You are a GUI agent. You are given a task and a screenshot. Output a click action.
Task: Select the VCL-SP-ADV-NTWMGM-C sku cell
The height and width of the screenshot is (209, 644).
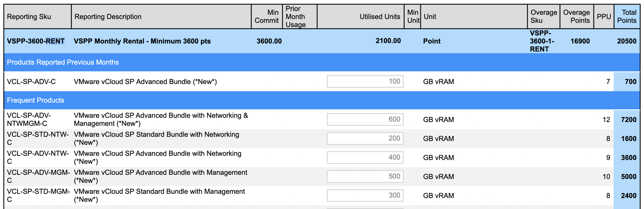[x=29, y=119]
